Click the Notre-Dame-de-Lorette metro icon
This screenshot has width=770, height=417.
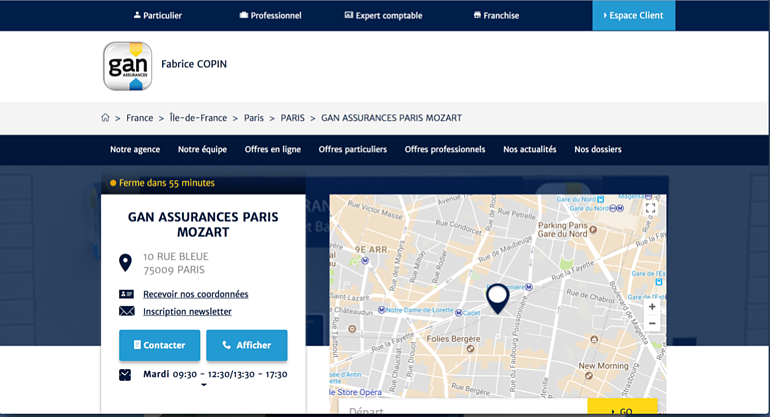[x=382, y=310]
